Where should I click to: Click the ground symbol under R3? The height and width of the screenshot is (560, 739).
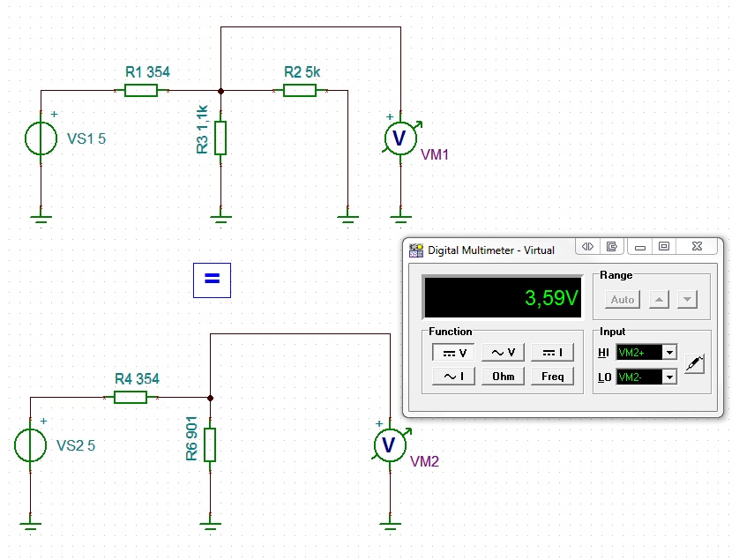tap(220, 220)
